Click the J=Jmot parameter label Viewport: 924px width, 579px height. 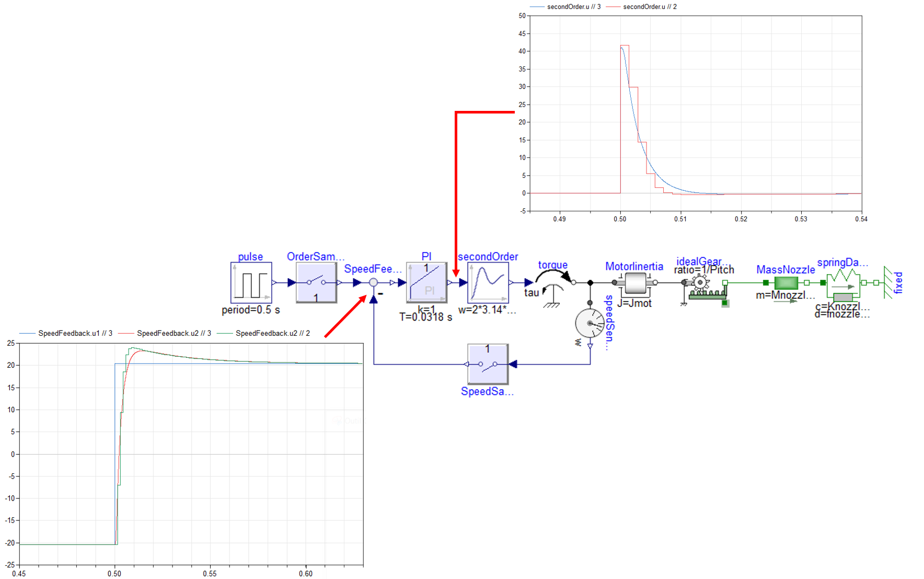(634, 303)
